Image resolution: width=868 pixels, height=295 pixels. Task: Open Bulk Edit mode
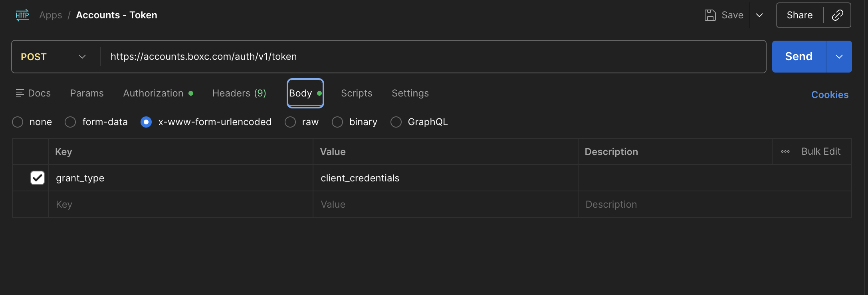[821, 151]
